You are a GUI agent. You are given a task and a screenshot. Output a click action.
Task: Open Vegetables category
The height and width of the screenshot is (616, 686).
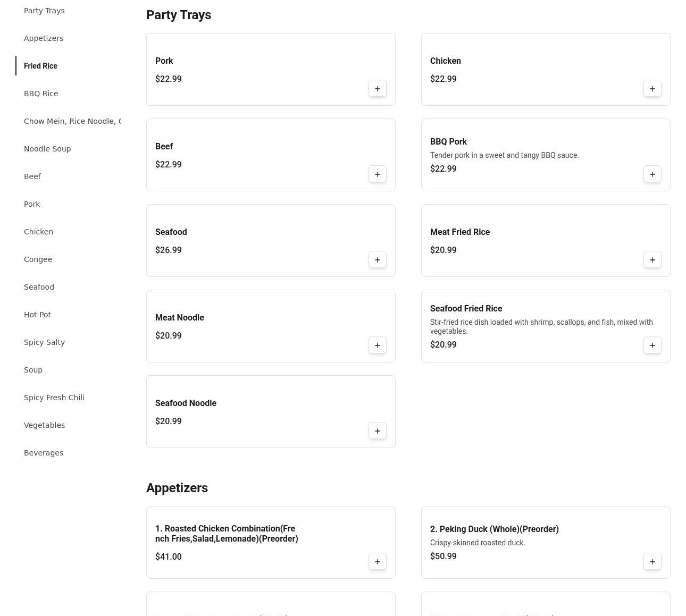click(x=44, y=425)
